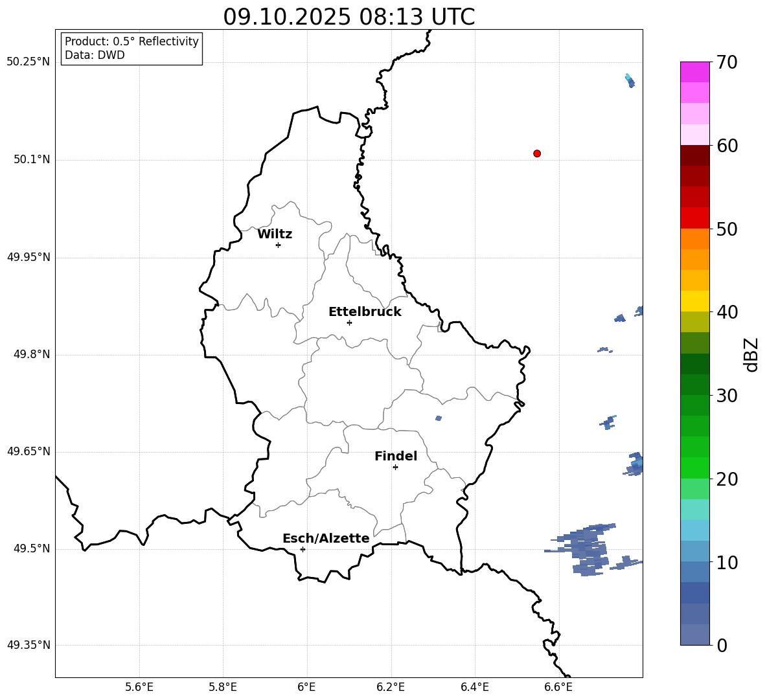Click the yellow swatch above 40
The height and width of the screenshot is (700, 767).
(x=694, y=301)
